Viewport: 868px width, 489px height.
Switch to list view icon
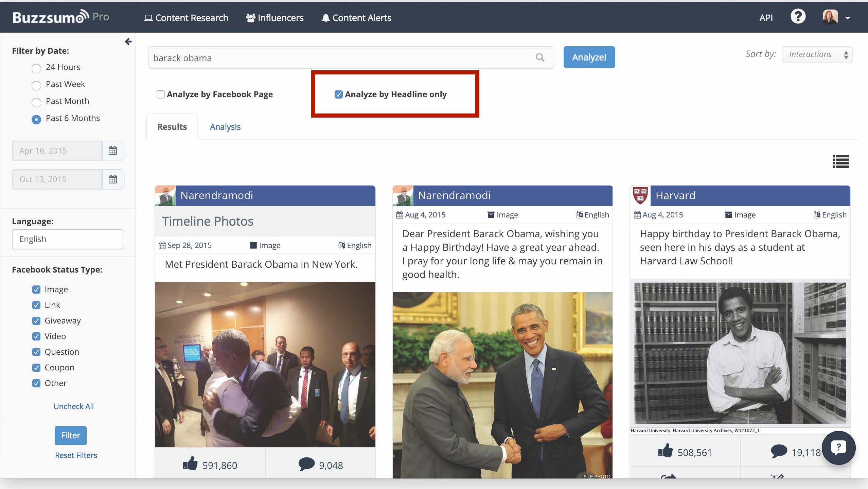point(840,161)
